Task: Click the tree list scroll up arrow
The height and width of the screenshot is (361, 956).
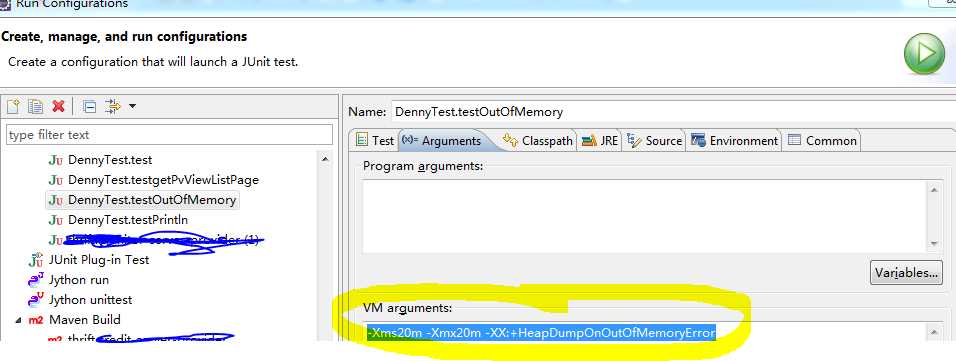Action: [326, 160]
